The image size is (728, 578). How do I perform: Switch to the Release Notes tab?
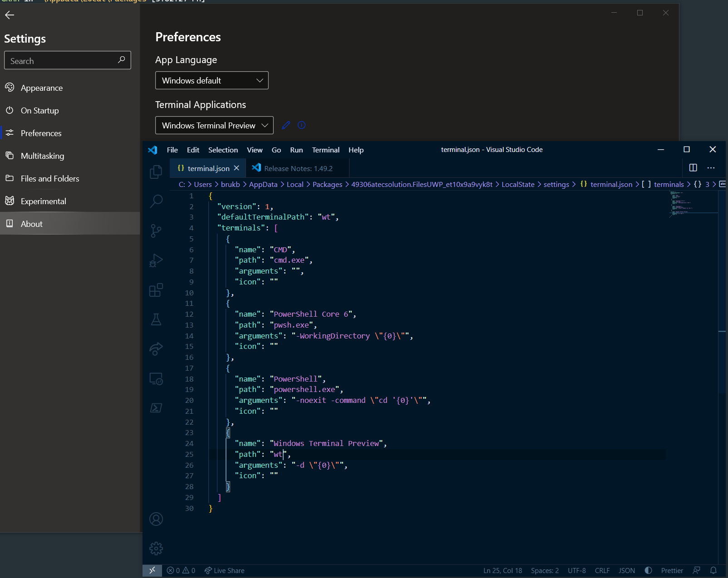point(297,168)
